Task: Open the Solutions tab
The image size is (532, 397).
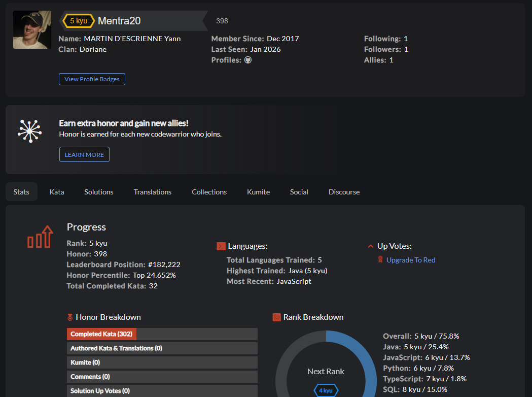Action: coord(99,192)
